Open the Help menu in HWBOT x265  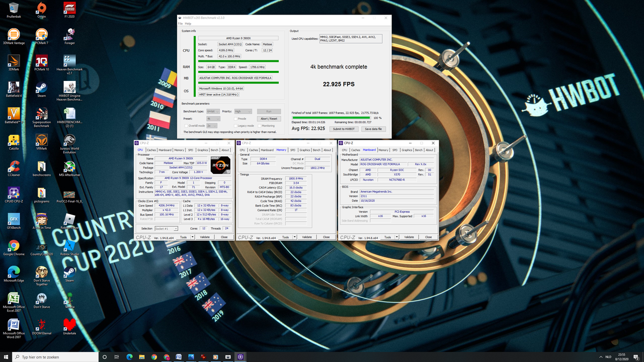coord(188,24)
